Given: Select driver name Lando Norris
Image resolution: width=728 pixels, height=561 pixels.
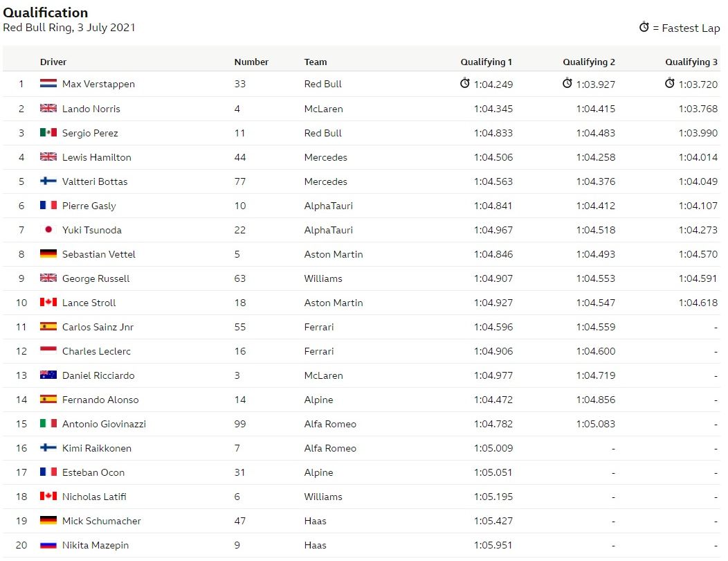Looking at the screenshot, I should [x=91, y=109].
